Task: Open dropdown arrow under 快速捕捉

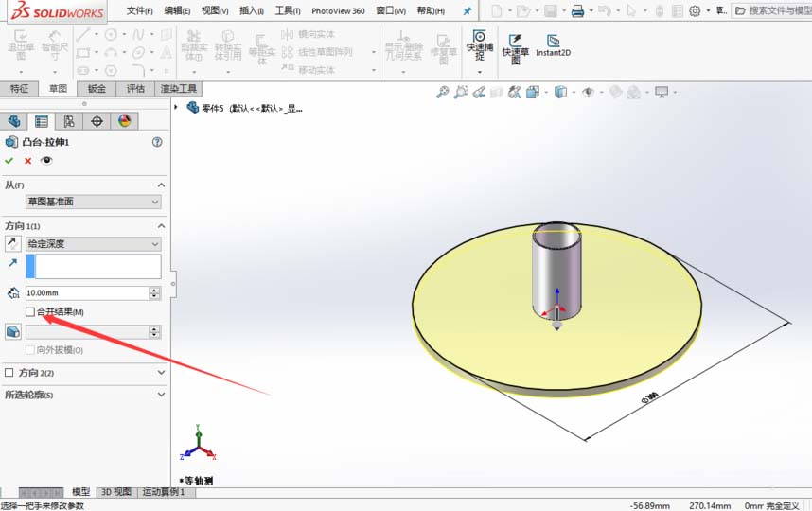Action: [x=480, y=72]
